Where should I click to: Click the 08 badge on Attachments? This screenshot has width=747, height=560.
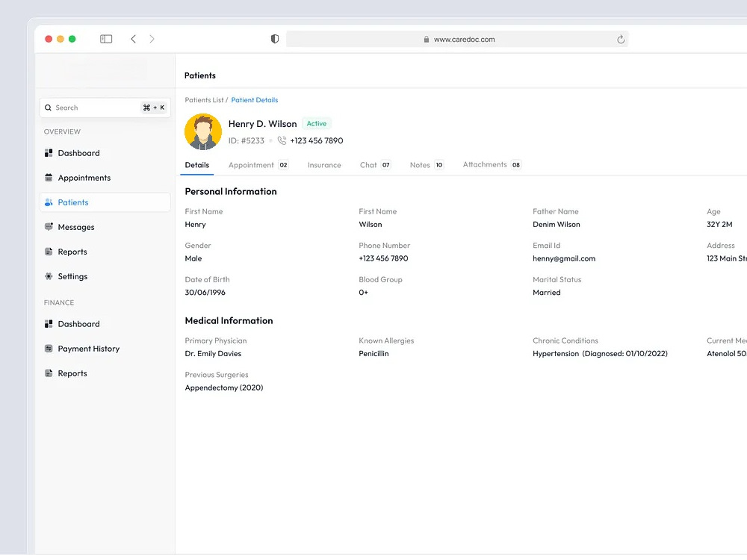pos(516,165)
